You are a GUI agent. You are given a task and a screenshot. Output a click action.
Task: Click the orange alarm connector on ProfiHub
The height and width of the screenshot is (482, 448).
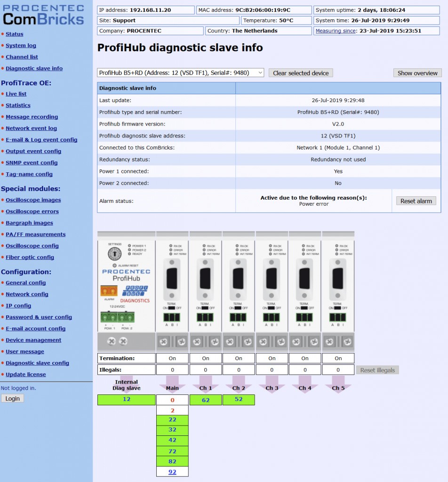tap(109, 291)
